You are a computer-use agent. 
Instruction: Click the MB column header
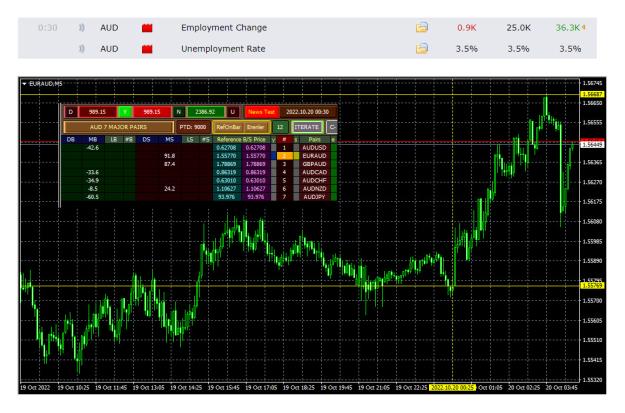[93, 140]
